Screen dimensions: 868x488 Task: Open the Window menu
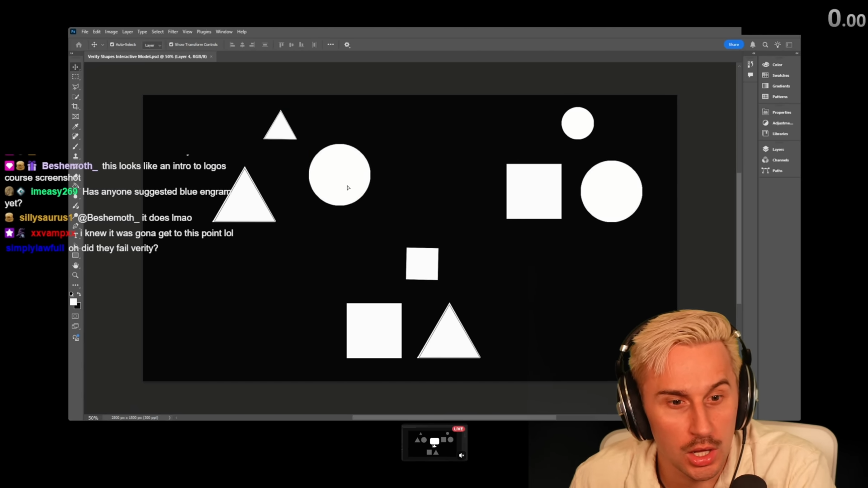pyautogui.click(x=224, y=32)
